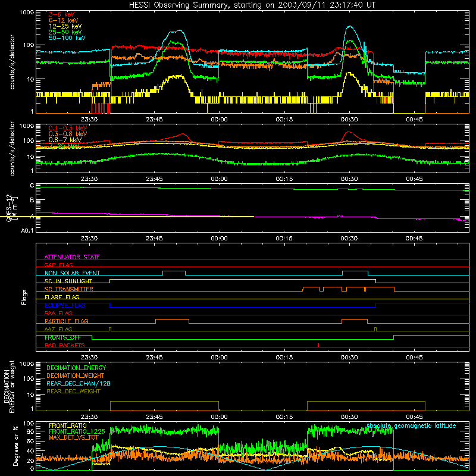Click the HESSI Observing Summary title text

pos(252,5)
